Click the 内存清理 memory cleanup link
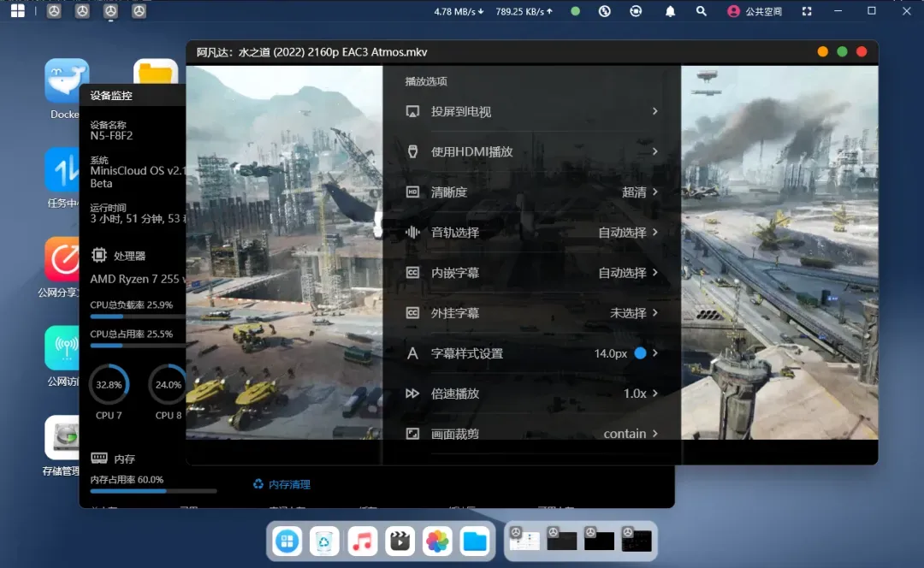Viewport: 924px width, 568px height. 281,485
